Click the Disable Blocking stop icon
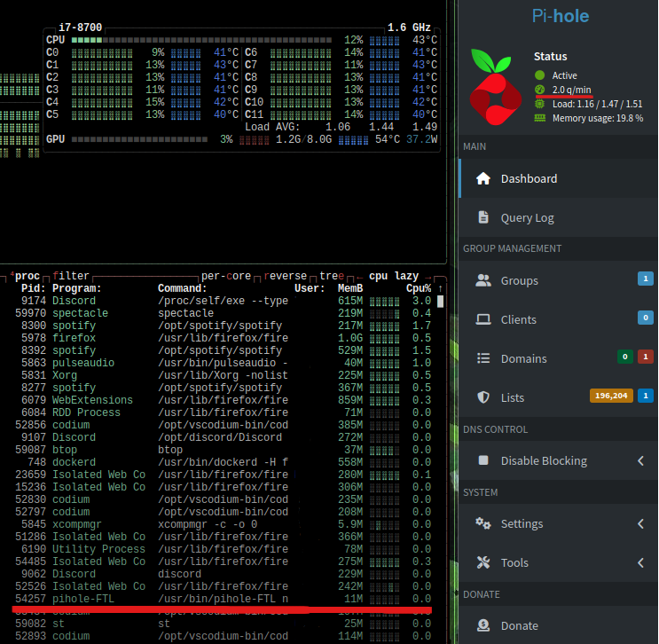659x644 pixels. (483, 460)
